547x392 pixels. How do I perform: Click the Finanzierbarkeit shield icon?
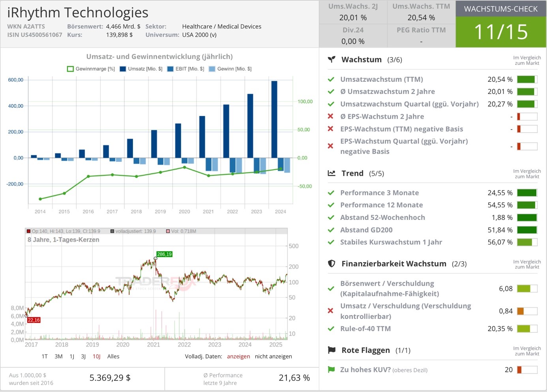tap(332, 264)
